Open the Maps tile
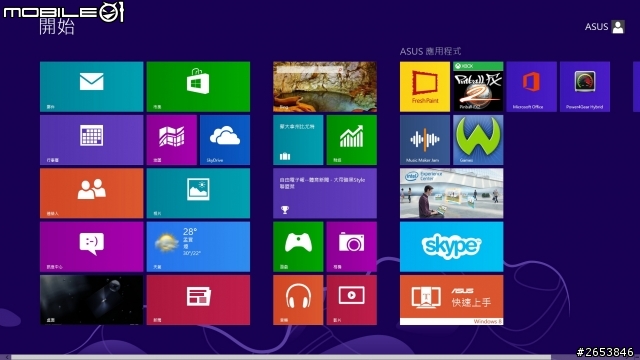The height and width of the screenshot is (360, 640). coord(171,140)
